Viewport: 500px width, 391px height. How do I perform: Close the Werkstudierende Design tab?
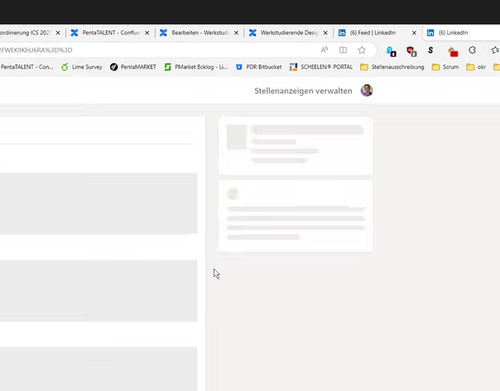click(x=325, y=33)
